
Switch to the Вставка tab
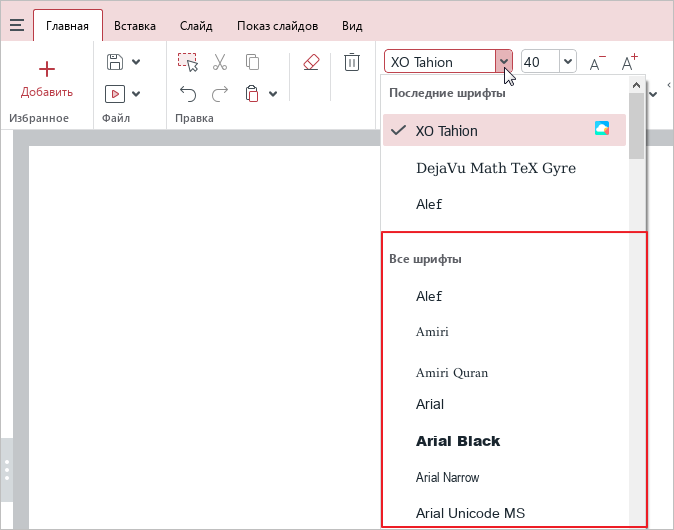134,25
